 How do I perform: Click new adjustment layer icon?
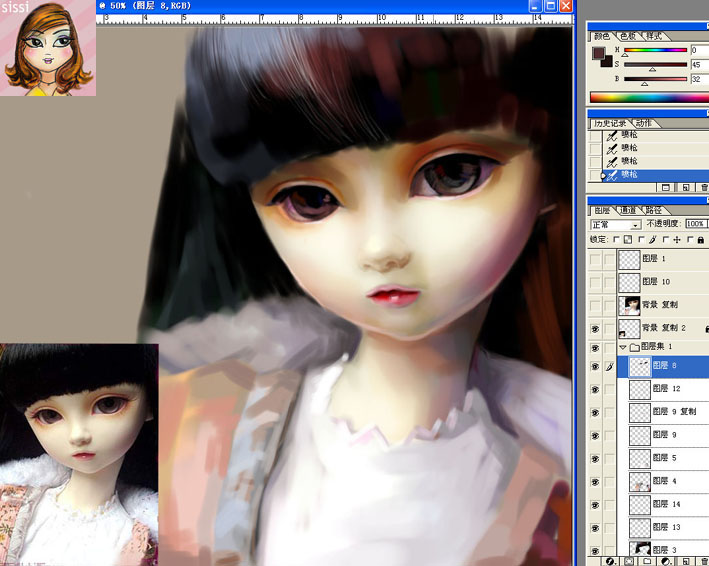pyautogui.click(x=665, y=562)
